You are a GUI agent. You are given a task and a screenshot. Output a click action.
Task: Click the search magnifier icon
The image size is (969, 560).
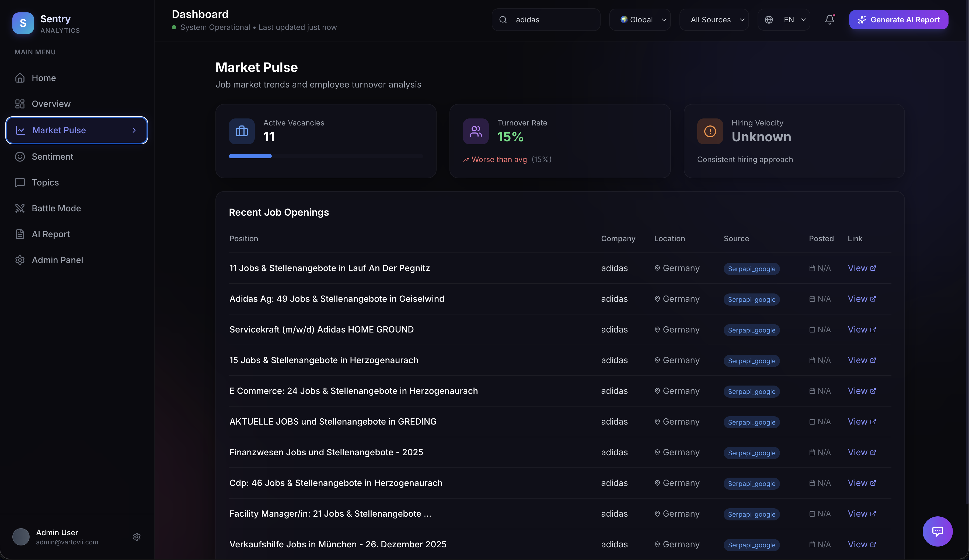pyautogui.click(x=503, y=20)
